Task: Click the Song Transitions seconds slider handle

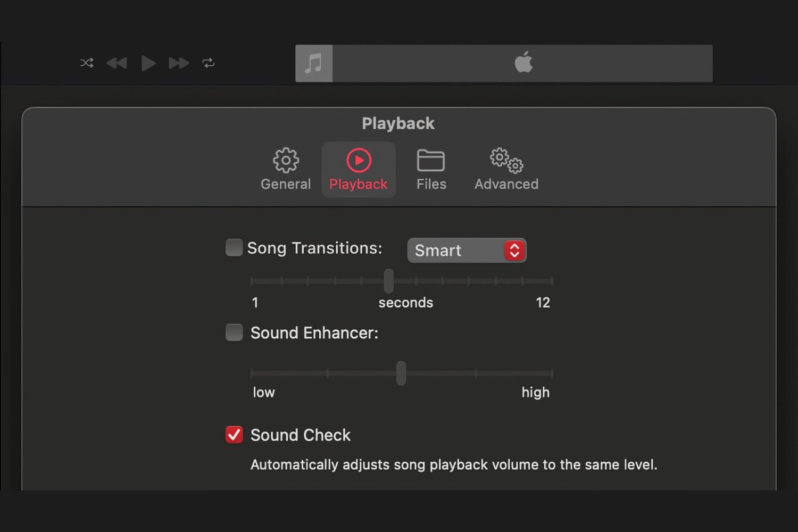Action: click(x=389, y=281)
